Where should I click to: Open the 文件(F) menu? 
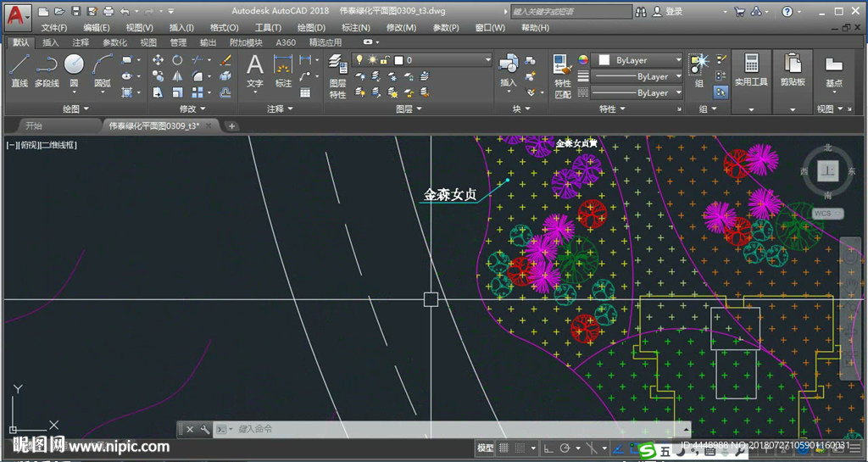[54, 28]
